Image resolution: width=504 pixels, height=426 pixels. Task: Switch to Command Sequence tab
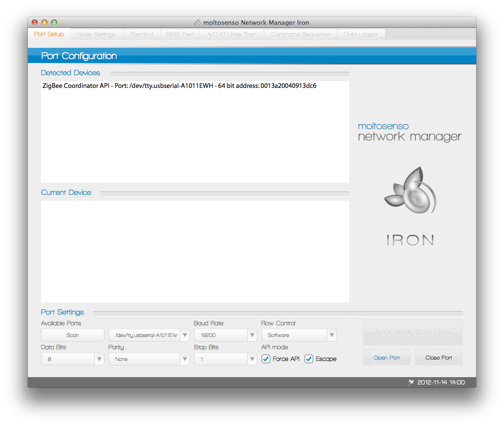pos(300,34)
